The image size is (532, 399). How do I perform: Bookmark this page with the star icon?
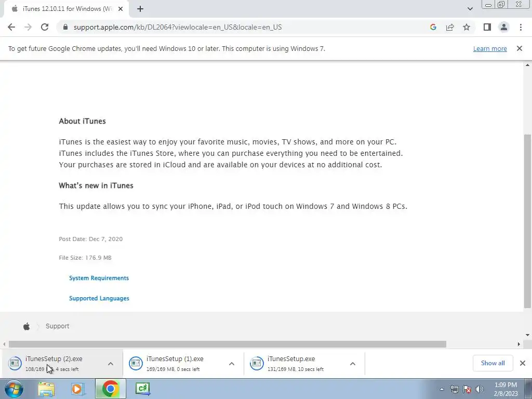tap(467, 27)
